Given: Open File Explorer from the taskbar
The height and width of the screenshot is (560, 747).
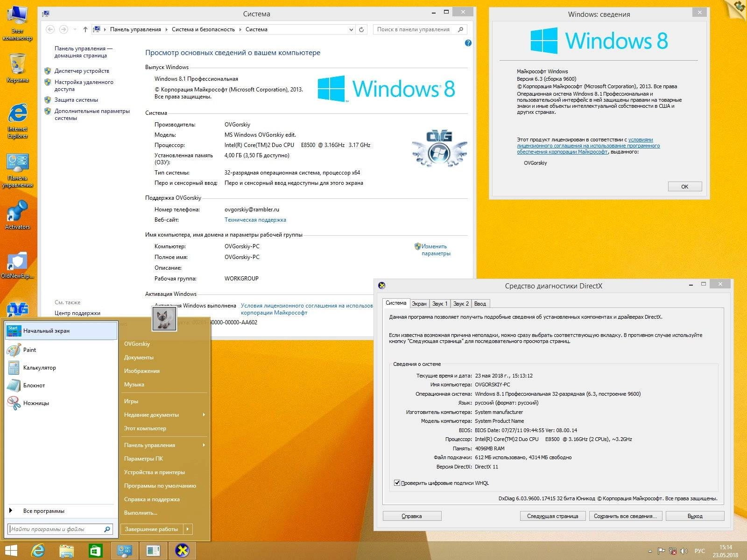Looking at the screenshot, I should [x=67, y=551].
